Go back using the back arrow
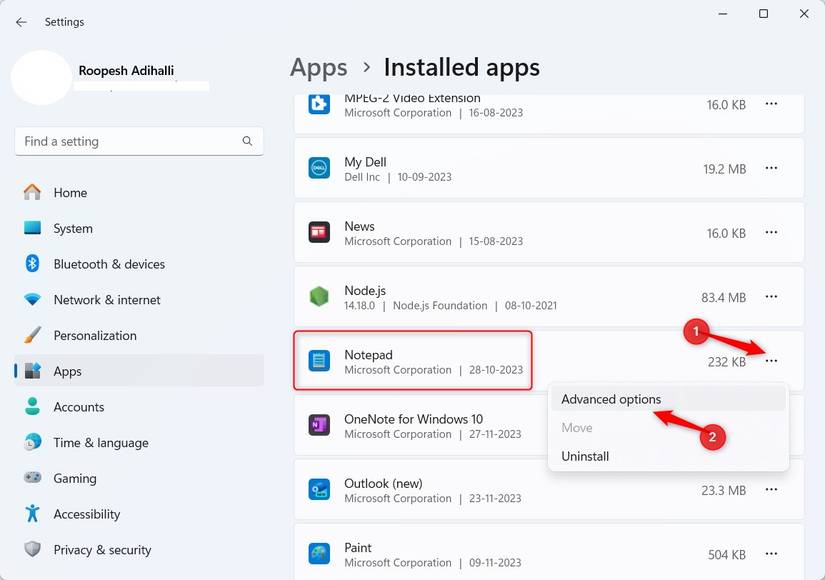The height and width of the screenshot is (580, 825). tap(20, 20)
